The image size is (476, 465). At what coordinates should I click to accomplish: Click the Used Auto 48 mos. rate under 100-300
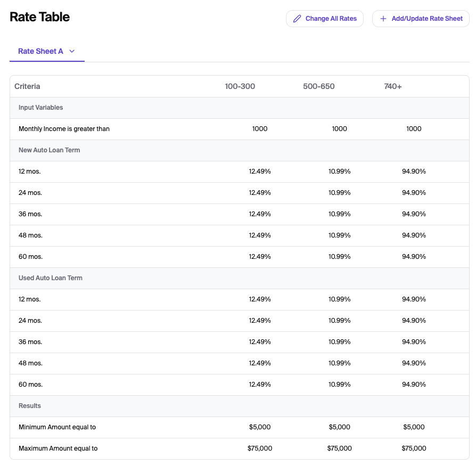(260, 363)
